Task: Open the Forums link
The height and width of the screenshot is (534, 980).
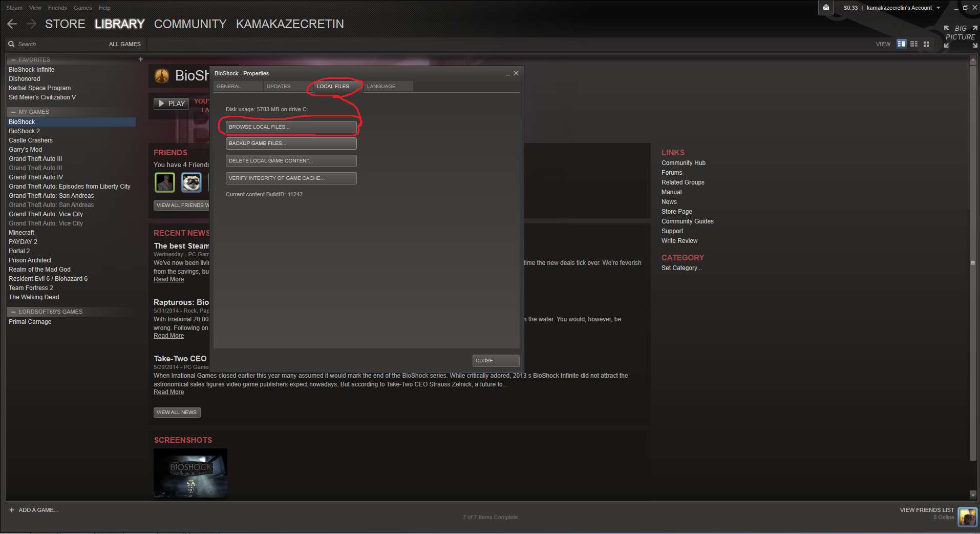Action: coord(672,173)
